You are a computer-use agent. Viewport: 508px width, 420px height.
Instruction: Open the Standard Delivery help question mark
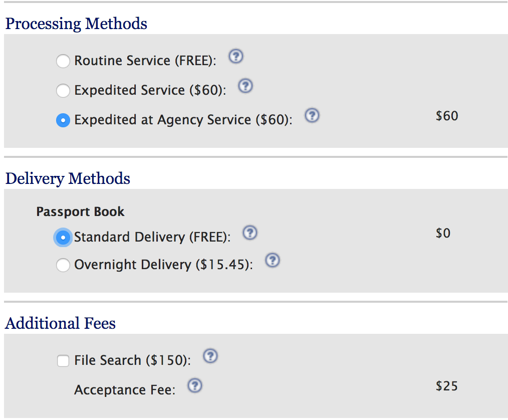(250, 233)
